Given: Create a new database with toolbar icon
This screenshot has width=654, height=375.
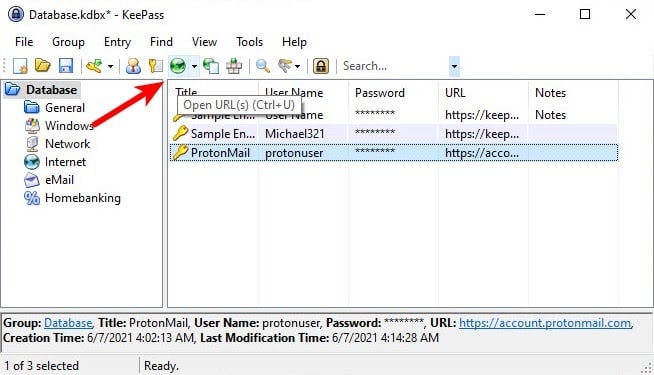Looking at the screenshot, I should coord(20,66).
